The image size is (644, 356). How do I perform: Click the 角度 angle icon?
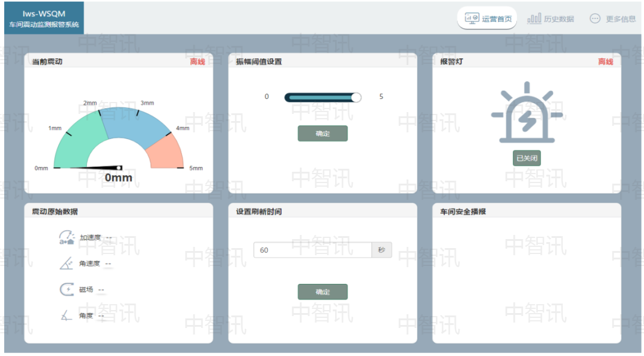(66, 315)
